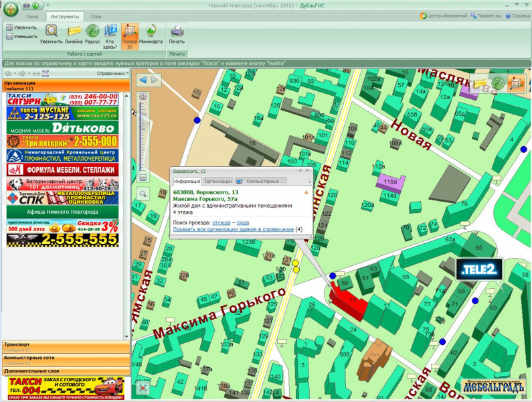Screen dimensions: 532x402
Task: Open Параметры settings
Action: coord(486,16)
